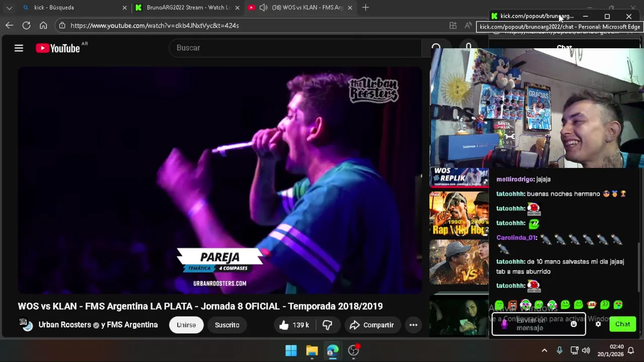The image size is (644, 362).
Task: Activate Read aloud in address bar
Action: pos(468,25)
